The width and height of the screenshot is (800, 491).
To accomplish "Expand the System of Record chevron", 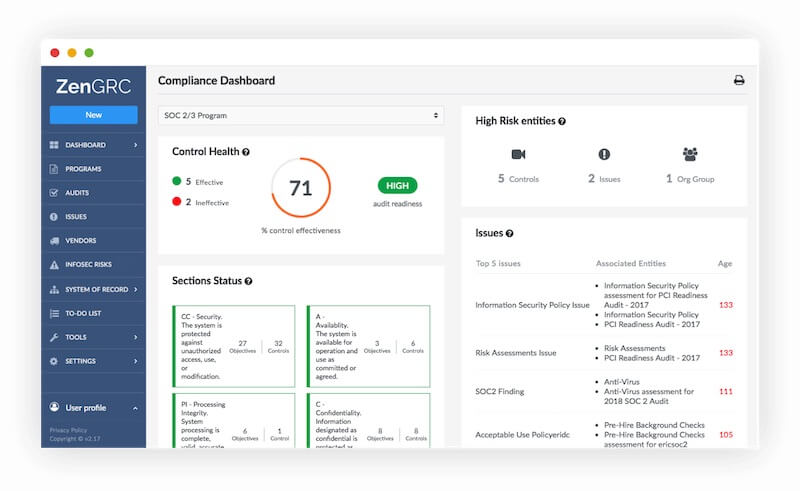I will point(135,289).
